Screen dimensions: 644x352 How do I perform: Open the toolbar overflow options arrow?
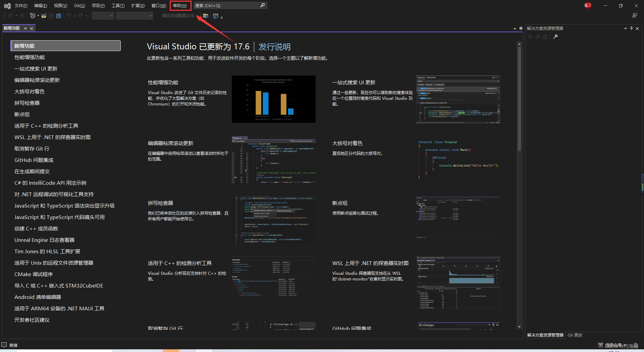click(x=222, y=17)
